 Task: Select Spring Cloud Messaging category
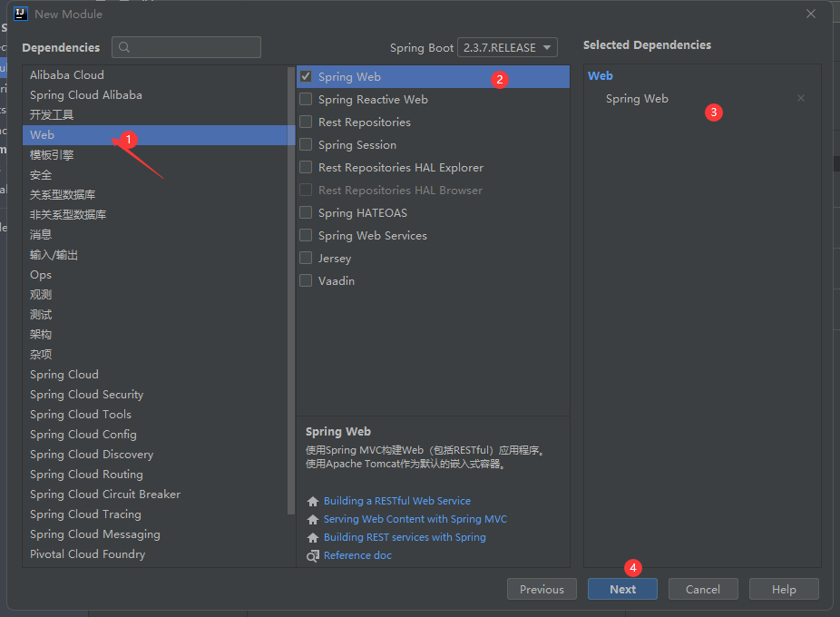[x=155, y=534]
